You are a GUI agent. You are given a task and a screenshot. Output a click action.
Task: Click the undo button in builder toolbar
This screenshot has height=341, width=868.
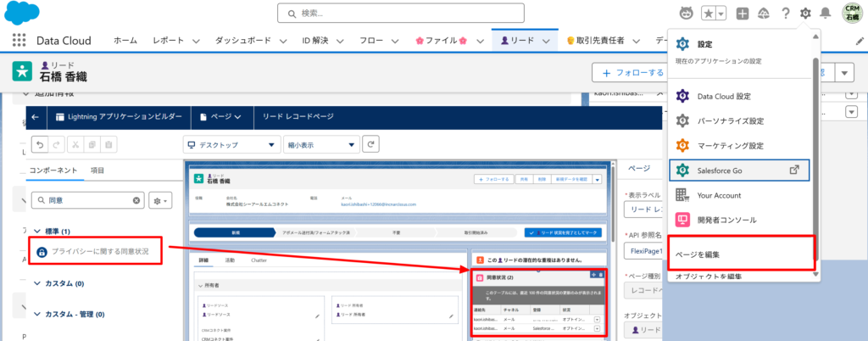point(40,144)
